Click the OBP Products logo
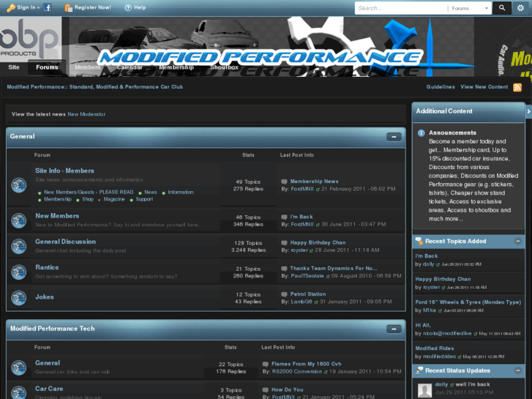 pyautogui.click(x=31, y=38)
